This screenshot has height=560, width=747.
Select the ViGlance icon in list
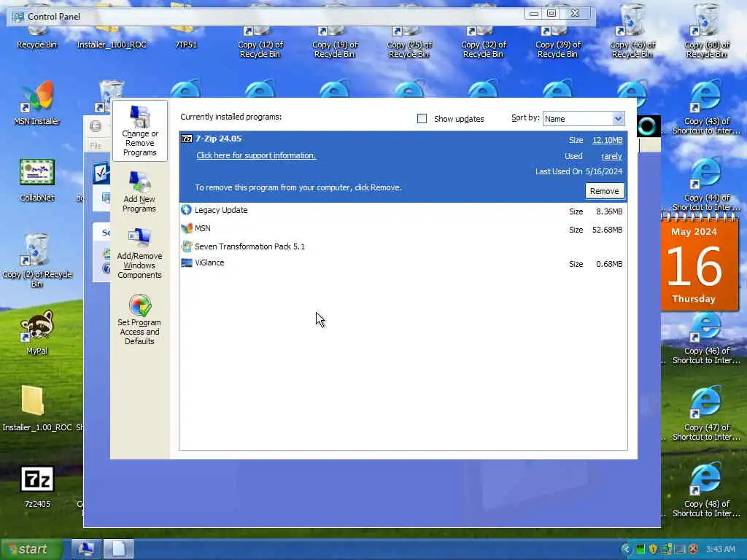point(186,262)
